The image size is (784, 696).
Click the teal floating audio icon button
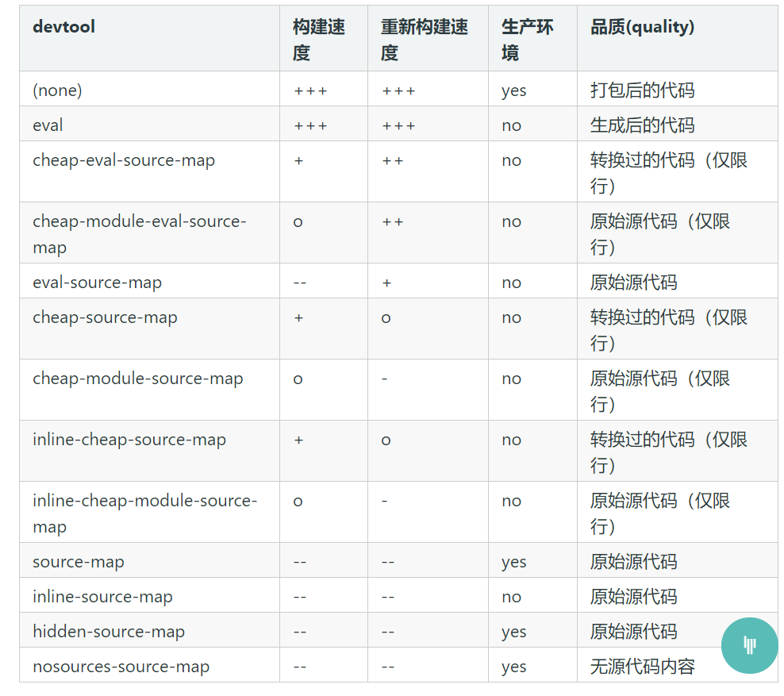pyautogui.click(x=749, y=645)
